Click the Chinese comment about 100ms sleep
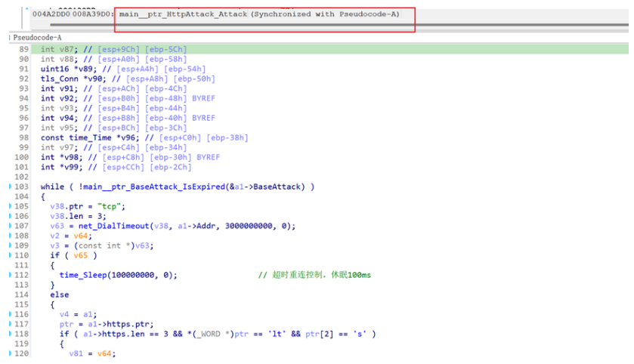Image resolution: width=634 pixels, height=364 pixels. pos(314,275)
